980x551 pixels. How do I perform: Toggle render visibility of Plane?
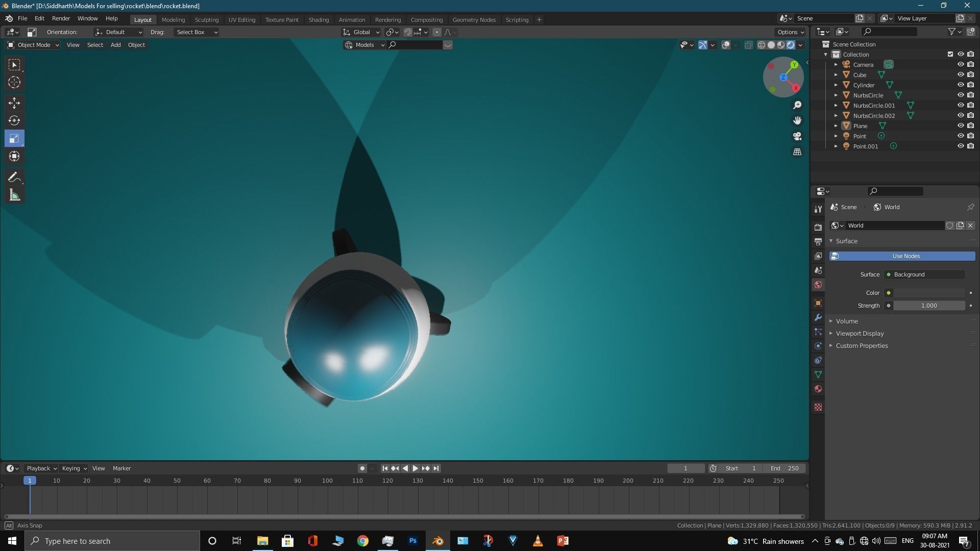pos(970,126)
